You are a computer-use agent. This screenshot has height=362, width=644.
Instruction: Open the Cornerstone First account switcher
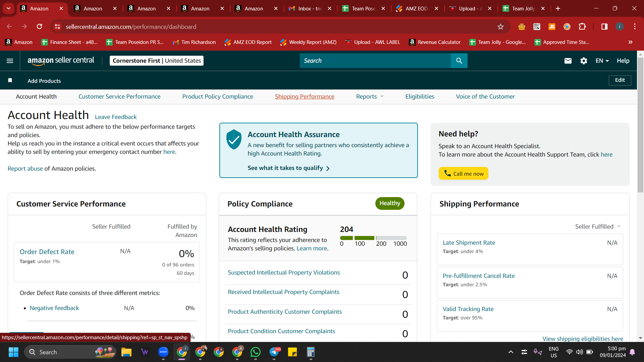[157, 61]
